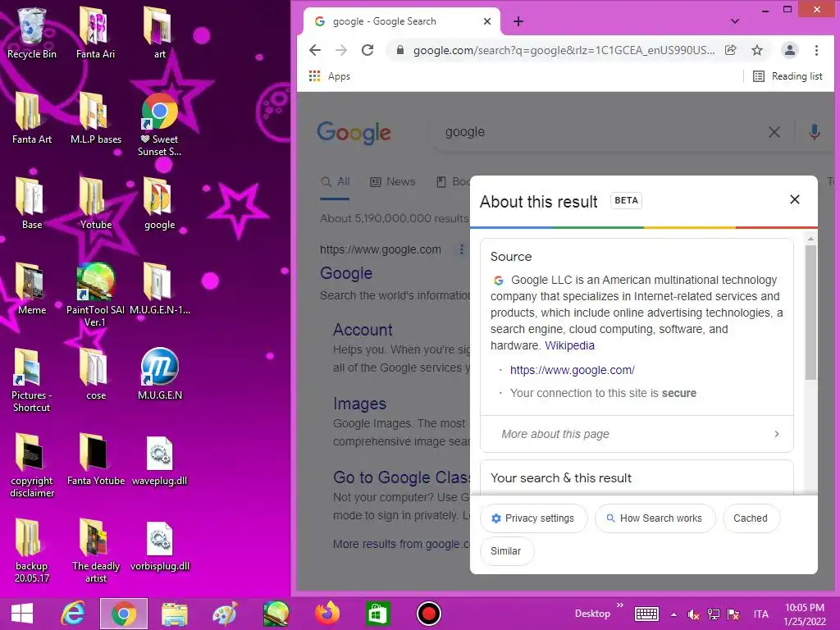Viewport: 840px width, 630px height.
Task: Open Microsoft Store from taskbar
Action: pyautogui.click(x=377, y=614)
